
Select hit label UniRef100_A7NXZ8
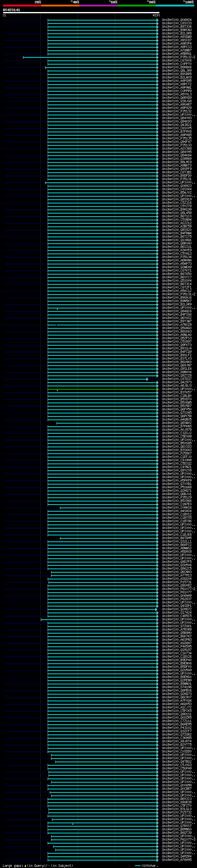(x=177, y=325)
